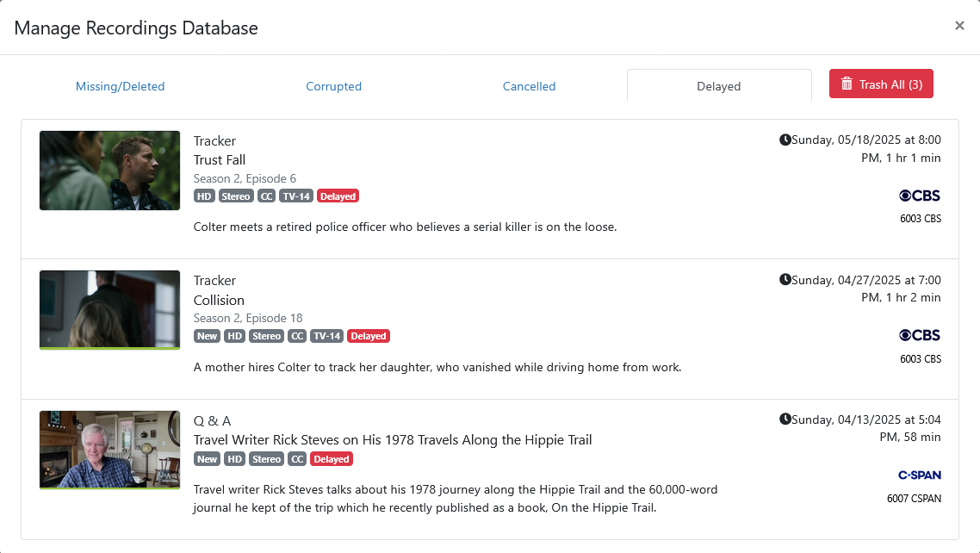The image size is (980, 553).
Task: Click the clock icon beside 04/27/2025 date
Action: [785, 280]
